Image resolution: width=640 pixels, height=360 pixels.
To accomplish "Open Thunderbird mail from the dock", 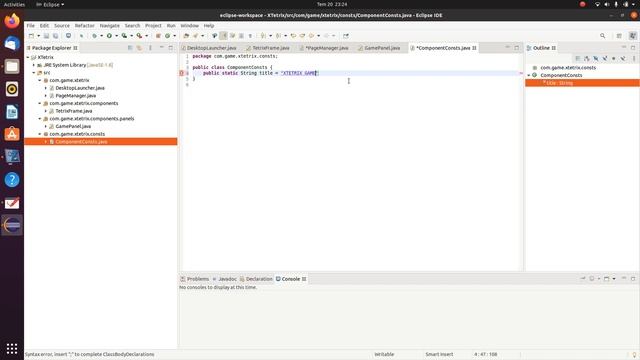I will pos(12,43).
